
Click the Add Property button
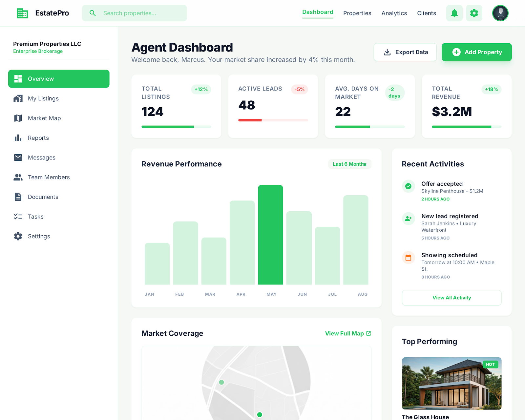point(476,52)
